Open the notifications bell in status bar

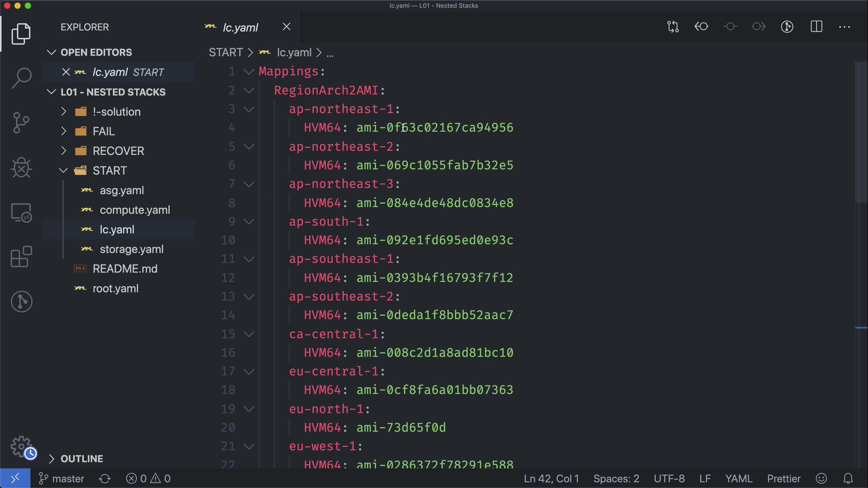pyautogui.click(x=848, y=479)
